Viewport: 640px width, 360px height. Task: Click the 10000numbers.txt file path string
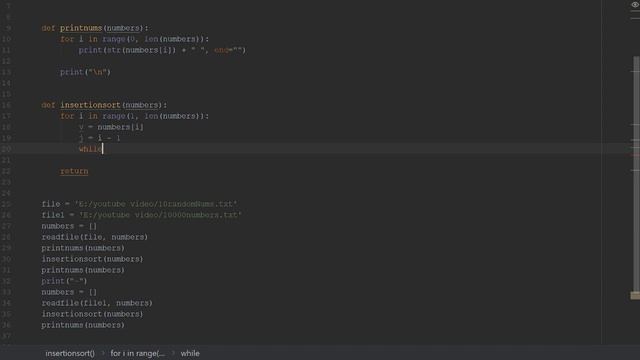(160, 215)
